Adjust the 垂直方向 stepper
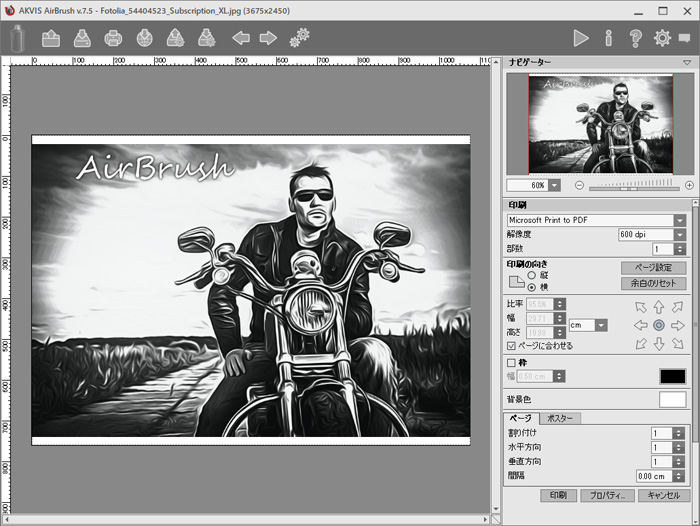Viewport: 700px width, 526px height. pyautogui.click(x=679, y=462)
